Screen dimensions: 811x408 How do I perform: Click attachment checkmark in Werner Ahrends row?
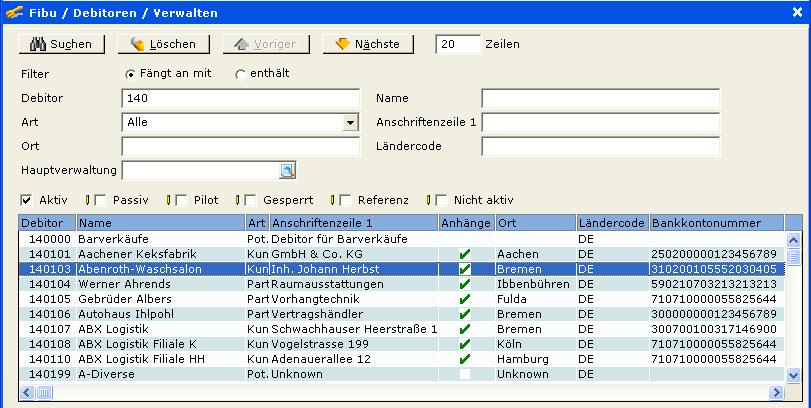pos(465,285)
